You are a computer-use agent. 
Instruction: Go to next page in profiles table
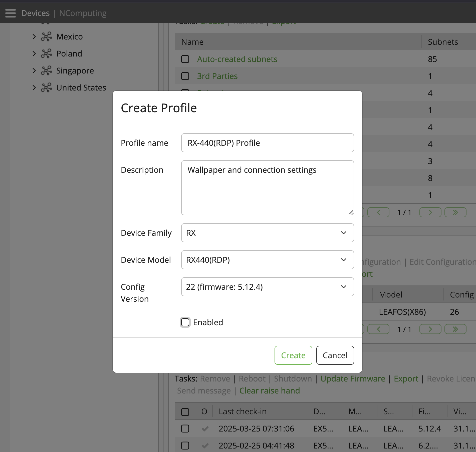(430, 329)
